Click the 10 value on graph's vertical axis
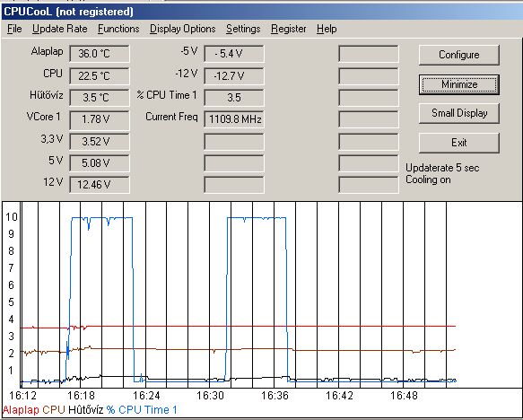The height and width of the screenshot is (420, 523). point(12,217)
